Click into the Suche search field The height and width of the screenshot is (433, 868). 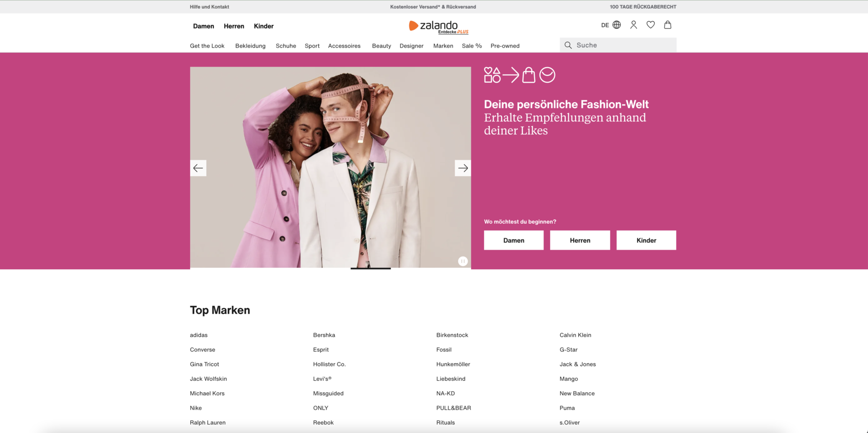point(618,45)
